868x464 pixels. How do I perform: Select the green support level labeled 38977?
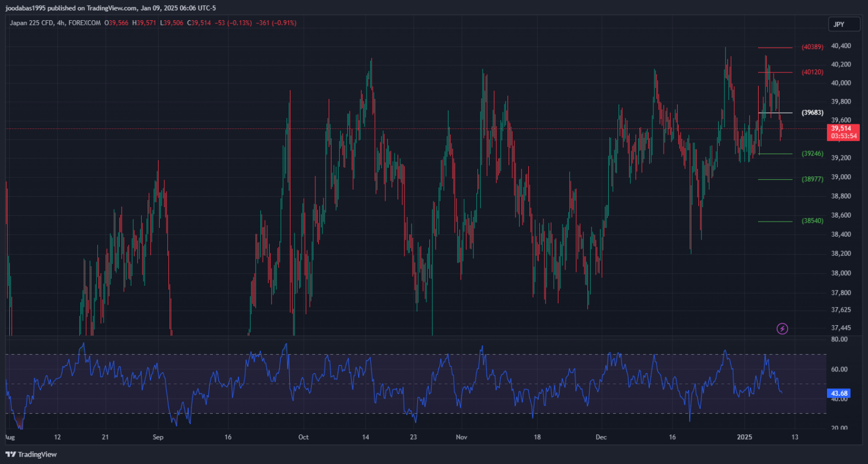point(812,179)
